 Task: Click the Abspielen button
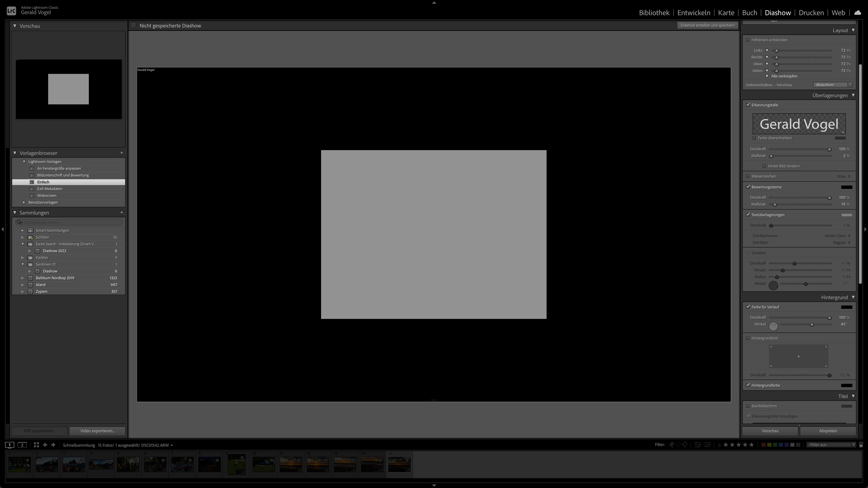(828, 431)
